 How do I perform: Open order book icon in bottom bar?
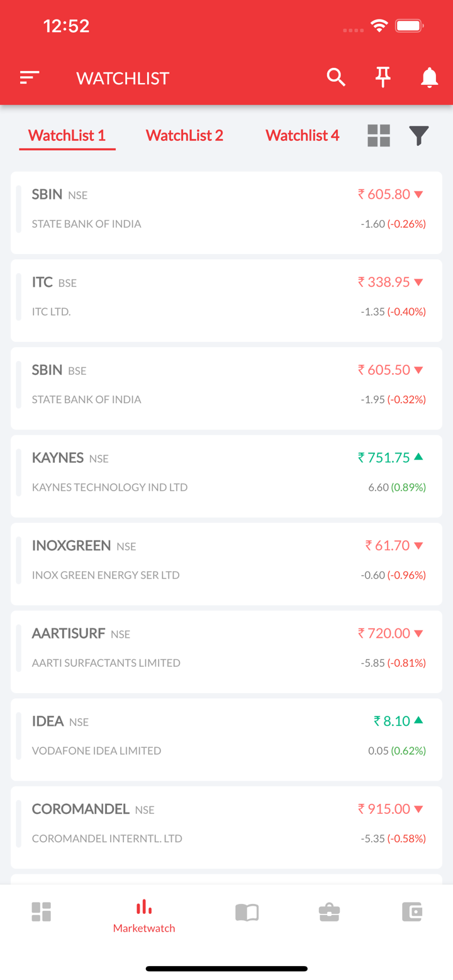247,911
